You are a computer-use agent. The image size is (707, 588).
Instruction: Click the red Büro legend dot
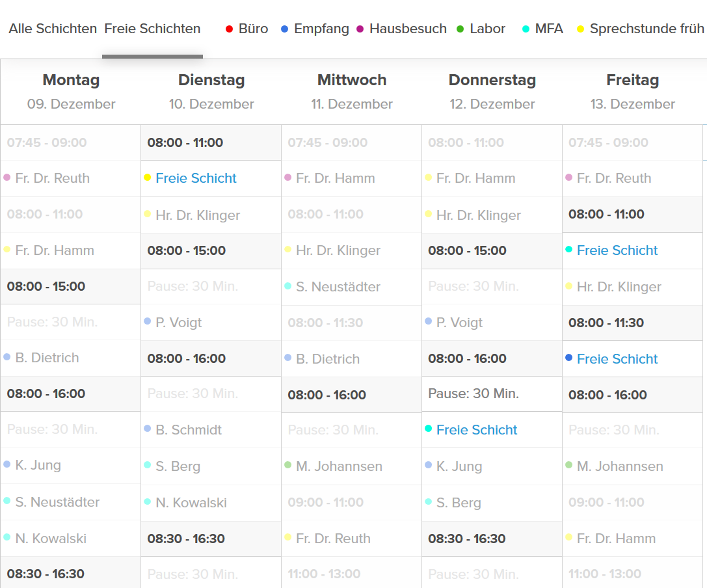tap(229, 29)
